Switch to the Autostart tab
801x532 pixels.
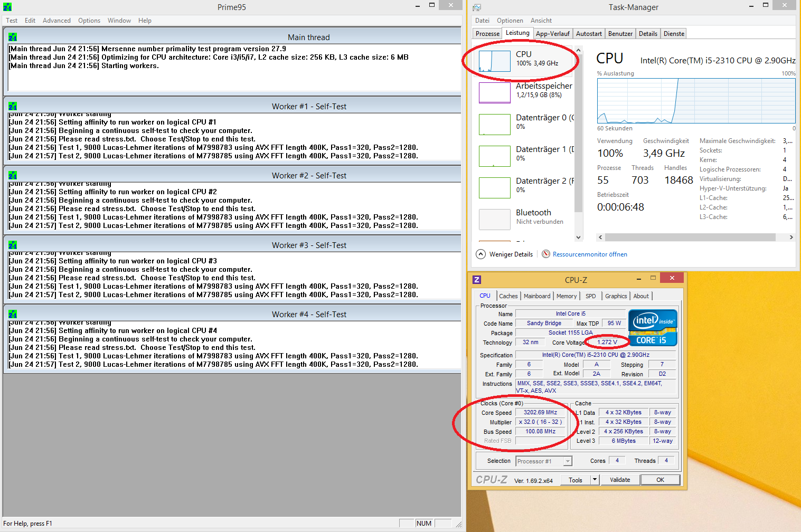[x=589, y=34]
